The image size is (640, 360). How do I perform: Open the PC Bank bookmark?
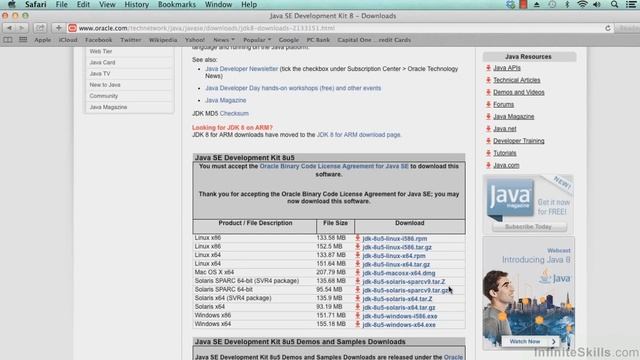(x=318, y=40)
